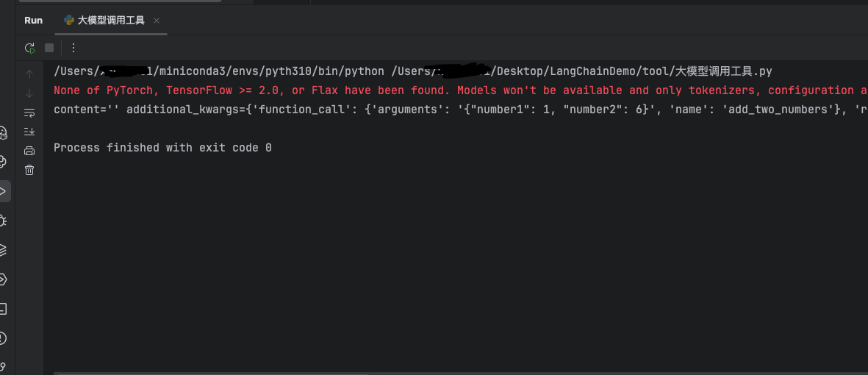Click the horizontal scrollbar under console
Image resolution: width=868 pixels, height=375 pixels.
(212, 374)
